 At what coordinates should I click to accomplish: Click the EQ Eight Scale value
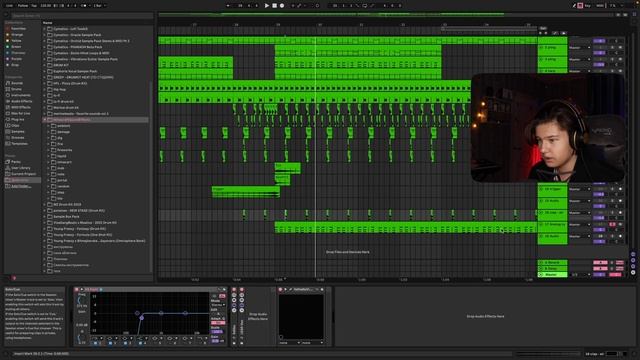217,332
